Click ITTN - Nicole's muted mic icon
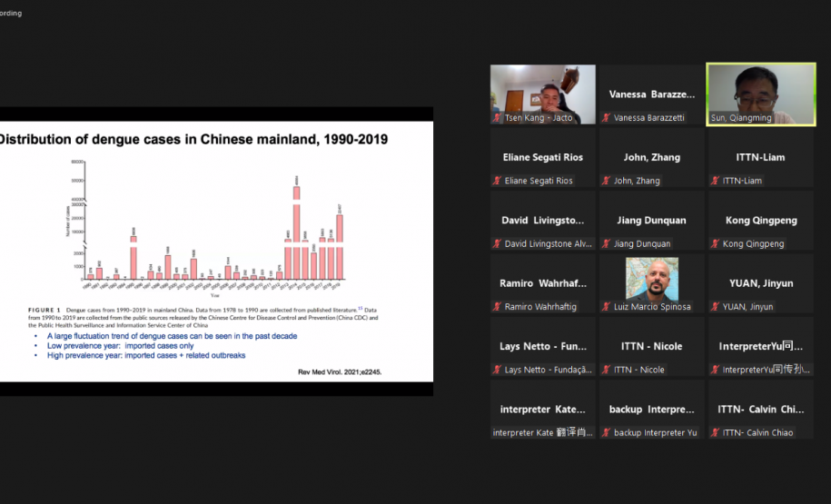 [607, 370]
